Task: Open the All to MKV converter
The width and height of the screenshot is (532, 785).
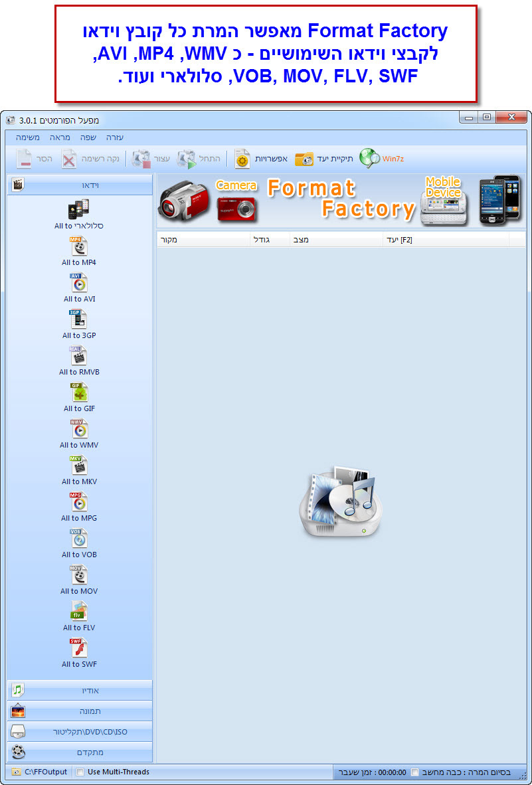Action: click(x=78, y=465)
